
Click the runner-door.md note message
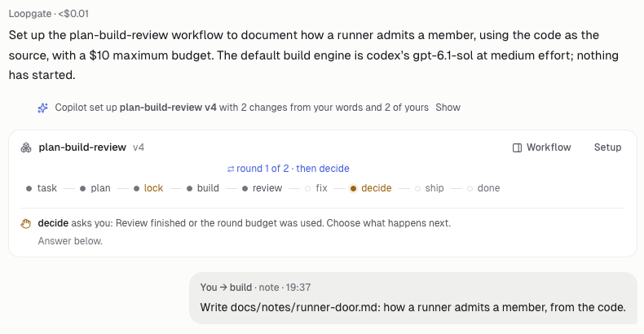coord(412,307)
